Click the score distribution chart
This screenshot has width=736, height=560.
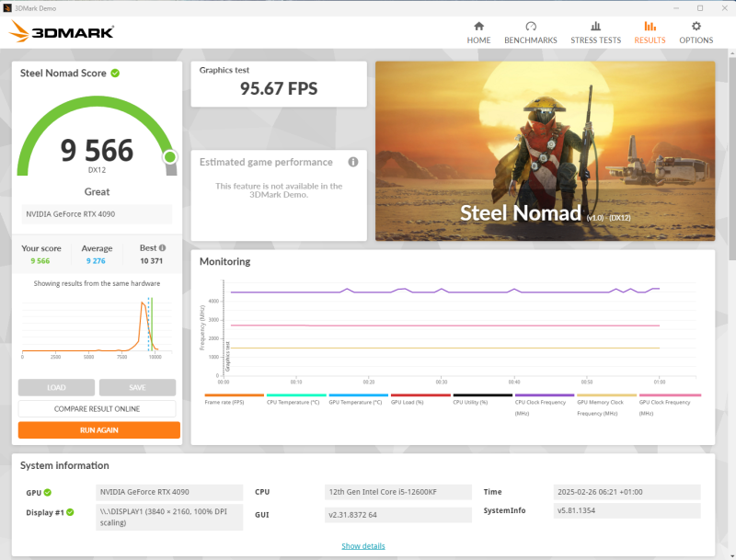point(97,328)
